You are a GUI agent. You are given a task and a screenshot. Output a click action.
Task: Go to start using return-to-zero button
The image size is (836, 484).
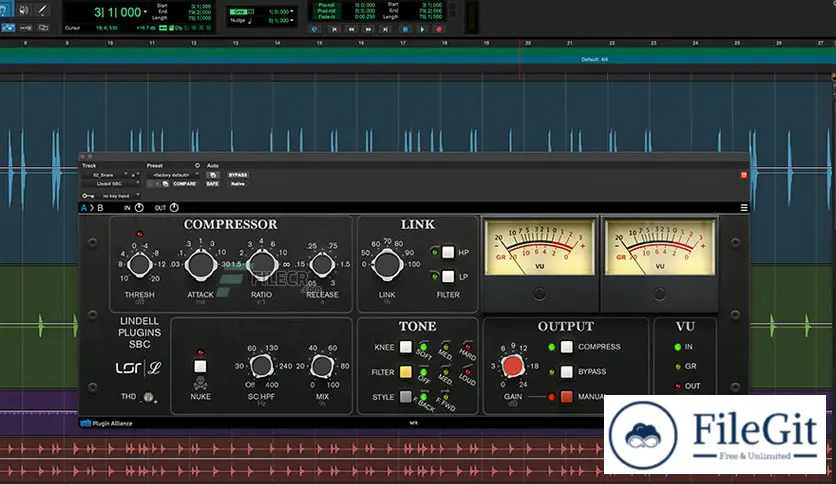pyautogui.click(x=334, y=29)
